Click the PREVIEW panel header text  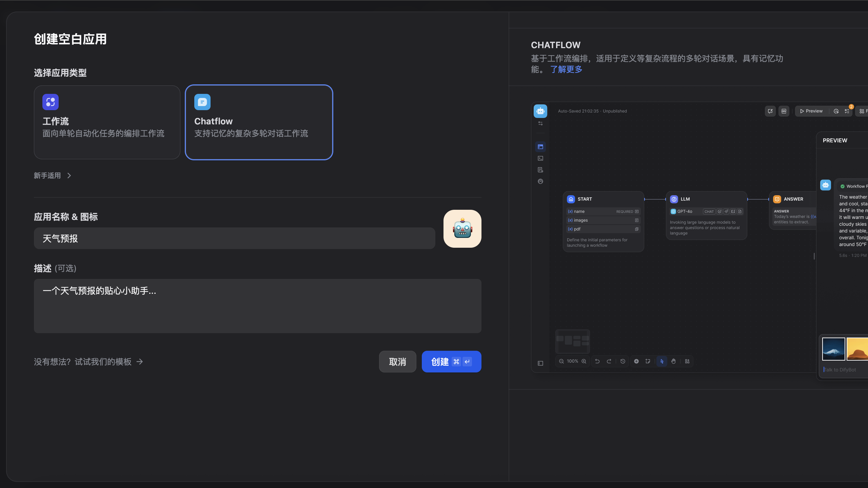(x=835, y=140)
